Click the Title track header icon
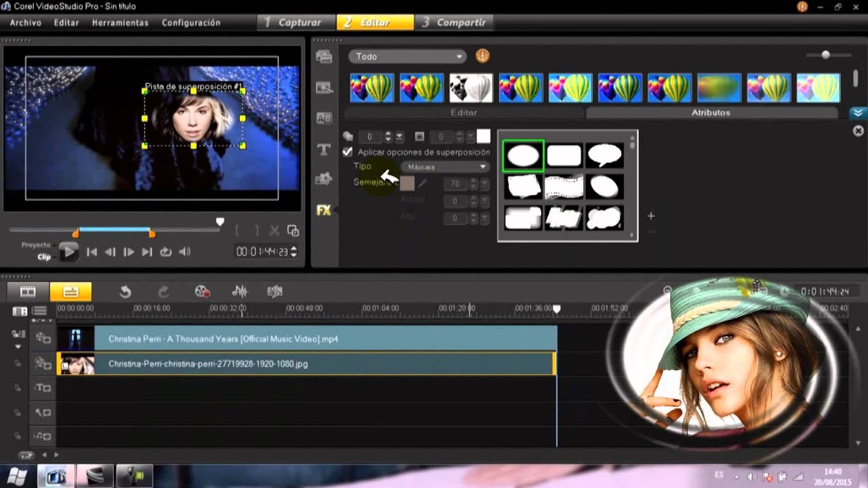The height and width of the screenshot is (488, 868). (x=43, y=388)
